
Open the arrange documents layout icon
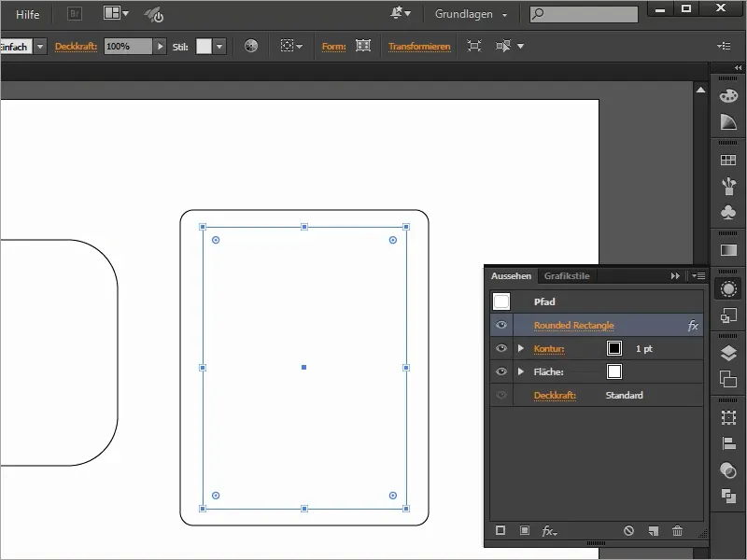[112, 13]
